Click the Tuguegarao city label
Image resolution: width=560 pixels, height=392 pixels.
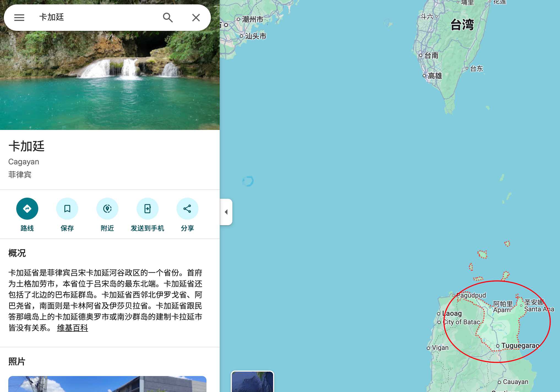pos(520,345)
